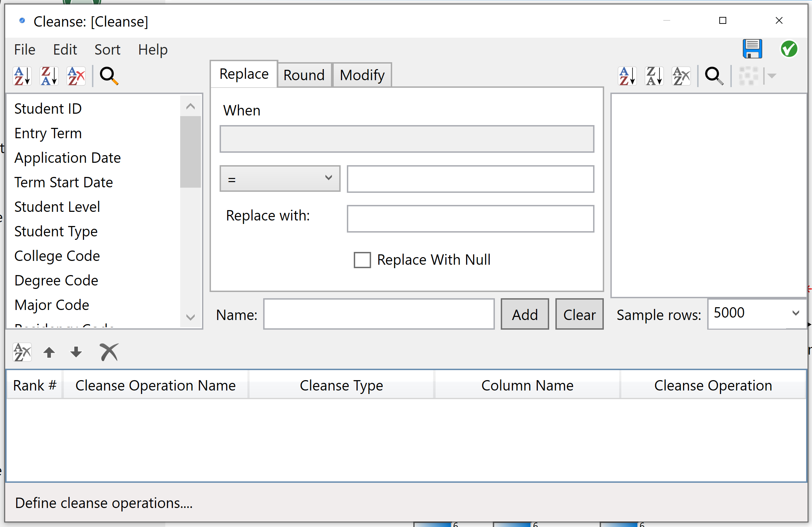Delete cleanse operation with X icon
The width and height of the screenshot is (812, 527).
pyautogui.click(x=109, y=352)
